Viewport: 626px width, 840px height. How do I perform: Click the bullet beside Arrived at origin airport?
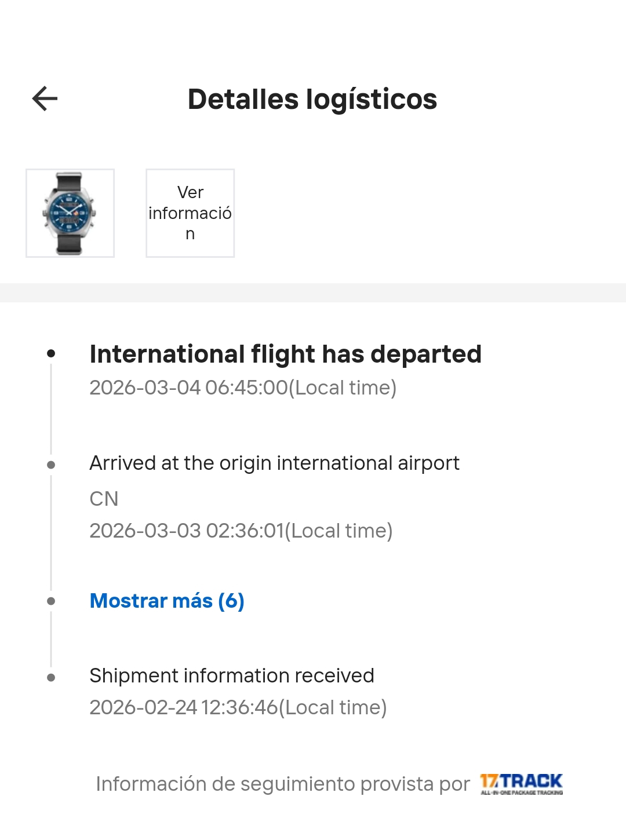[x=51, y=465]
